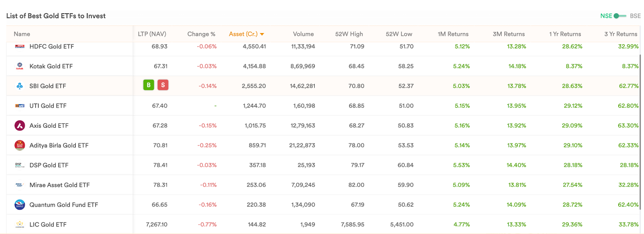644x234 pixels.
Task: Sort table by 3M Returns header
Action: (509, 34)
